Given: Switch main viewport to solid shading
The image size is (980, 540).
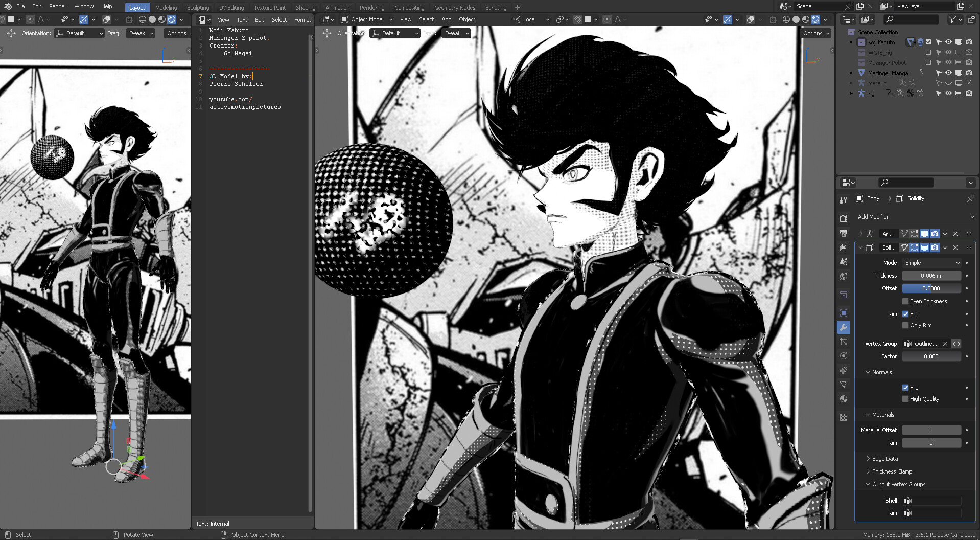Looking at the screenshot, I should point(796,19).
